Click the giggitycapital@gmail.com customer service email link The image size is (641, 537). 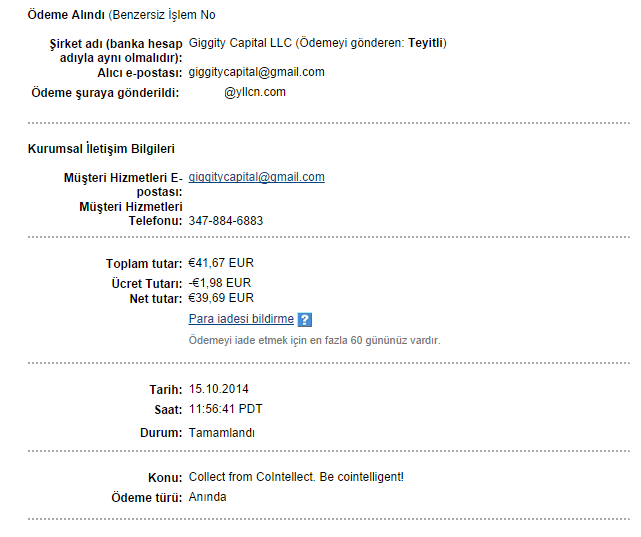click(x=256, y=177)
